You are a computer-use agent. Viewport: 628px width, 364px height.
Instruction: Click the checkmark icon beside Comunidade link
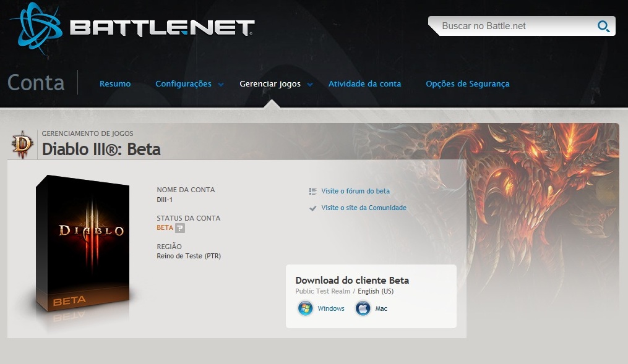(313, 208)
